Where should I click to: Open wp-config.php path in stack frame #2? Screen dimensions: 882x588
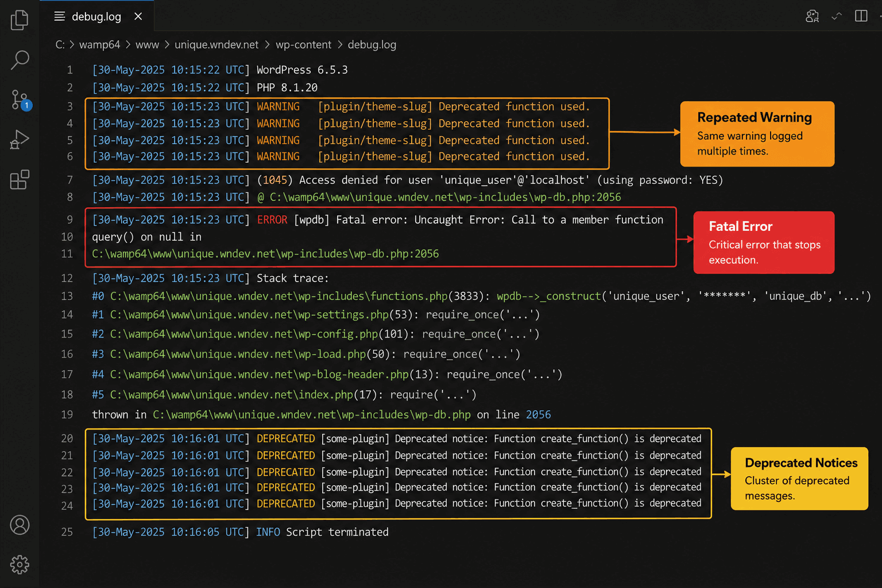click(244, 334)
